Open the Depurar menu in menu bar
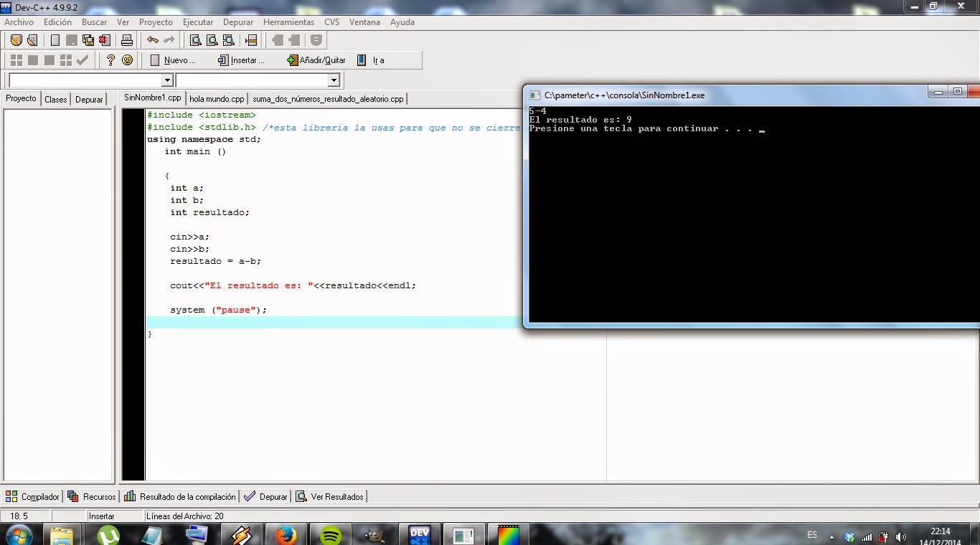The height and width of the screenshot is (545, 980). pos(238,22)
